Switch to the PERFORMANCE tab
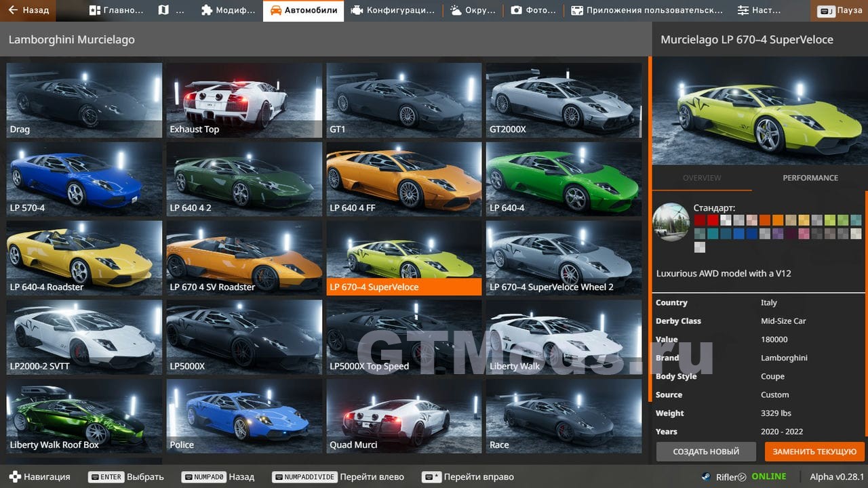Image resolution: width=868 pixels, height=488 pixels. (810, 178)
